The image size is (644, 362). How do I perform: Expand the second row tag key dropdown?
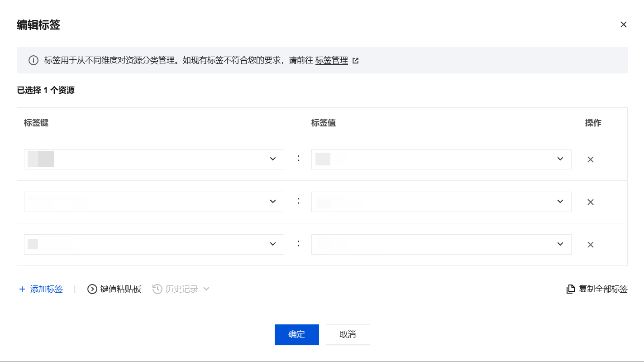pos(272,202)
